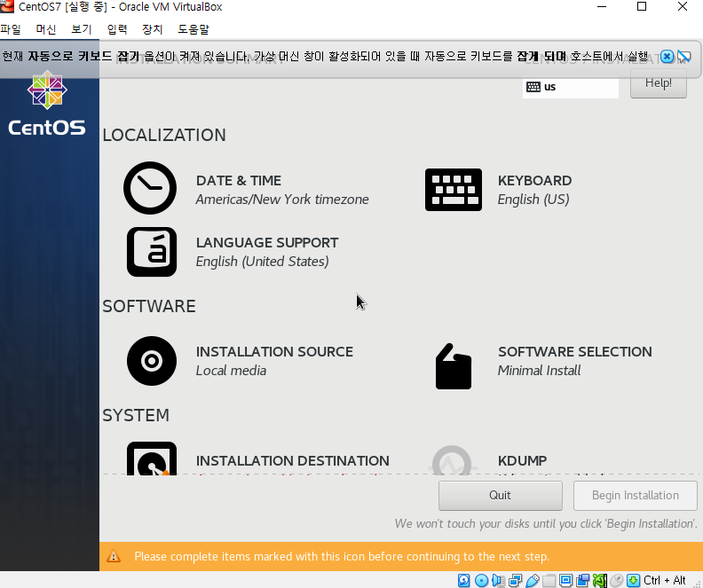Click the CPU virtualization status icon
703x588 pixels.
tap(600, 580)
